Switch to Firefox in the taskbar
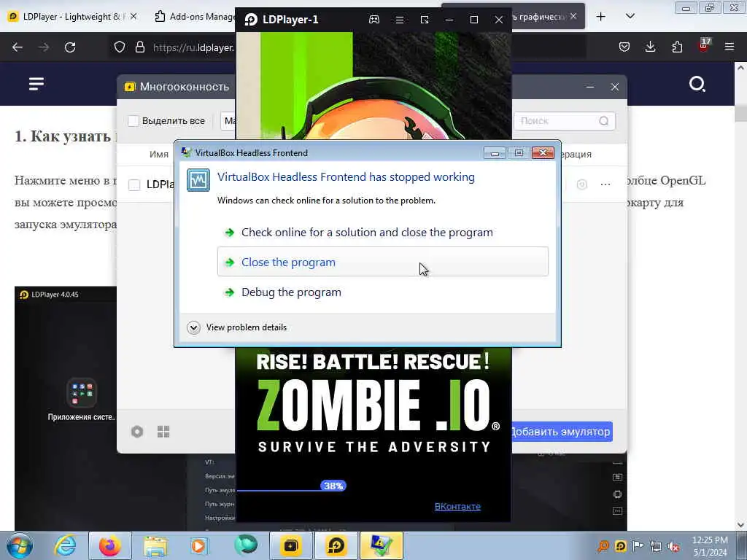Screen dimensions: 747x560 tap(110, 545)
